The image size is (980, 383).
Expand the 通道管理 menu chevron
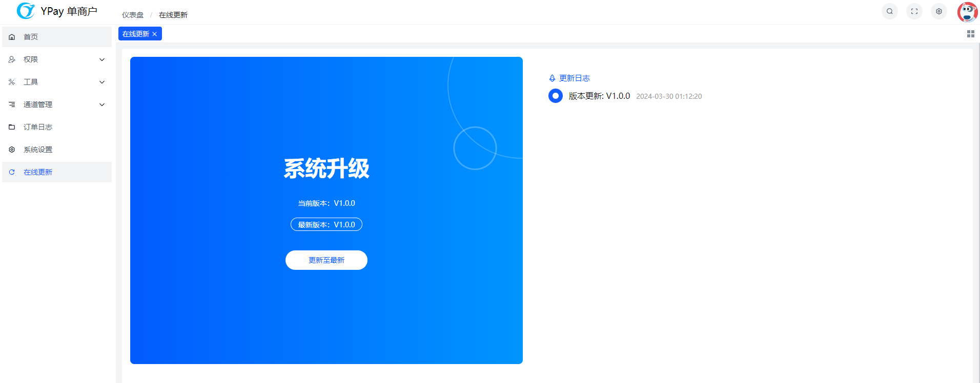pyautogui.click(x=102, y=104)
